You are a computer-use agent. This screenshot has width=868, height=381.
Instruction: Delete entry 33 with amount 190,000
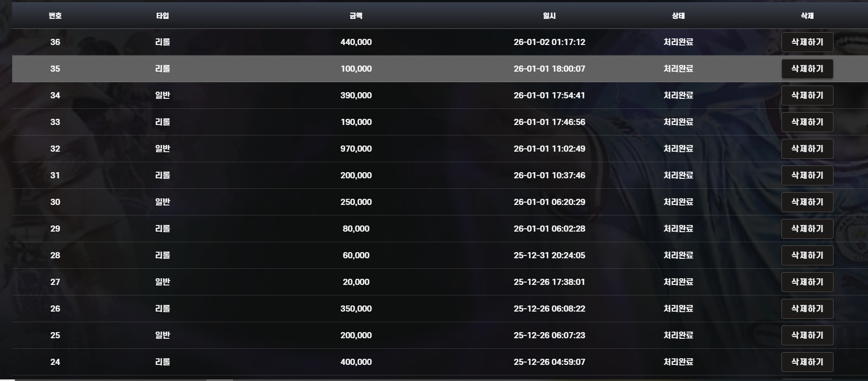(x=807, y=122)
